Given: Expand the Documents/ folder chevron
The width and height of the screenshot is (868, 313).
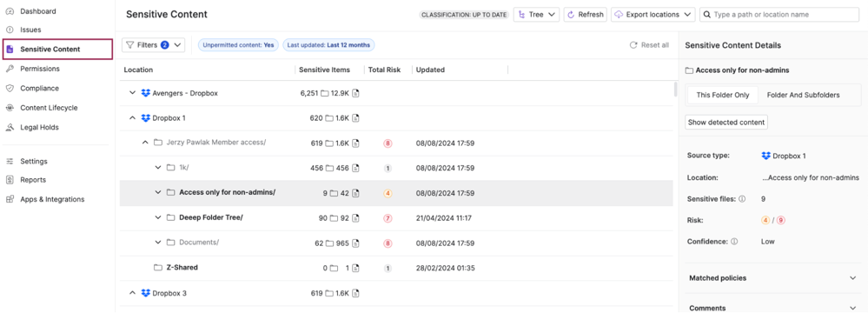Looking at the screenshot, I should coord(158,243).
